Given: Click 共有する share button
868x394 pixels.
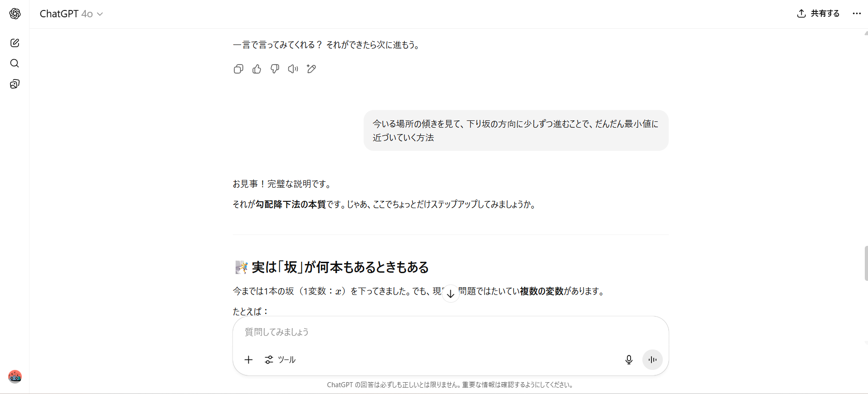Looking at the screenshot, I should click(818, 14).
